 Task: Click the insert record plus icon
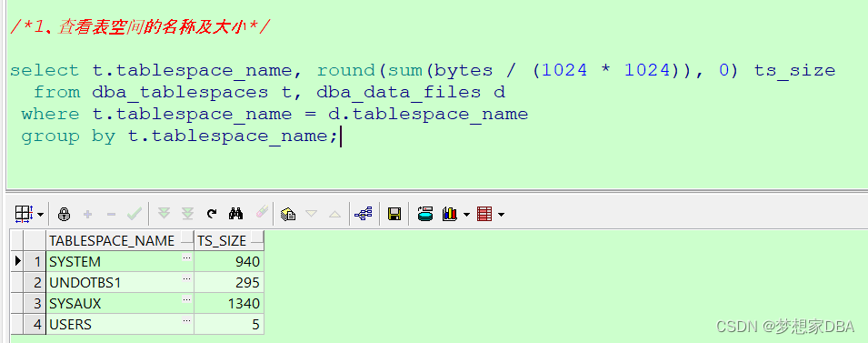pos(87,214)
